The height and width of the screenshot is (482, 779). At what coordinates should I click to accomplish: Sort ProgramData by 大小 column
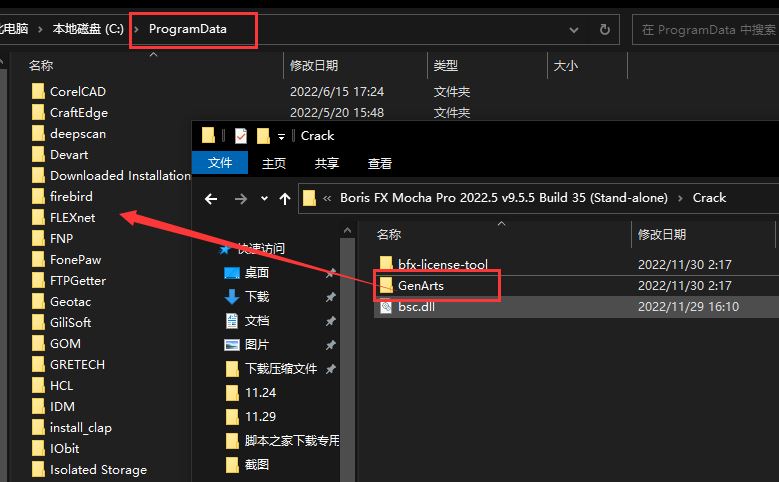pos(565,66)
